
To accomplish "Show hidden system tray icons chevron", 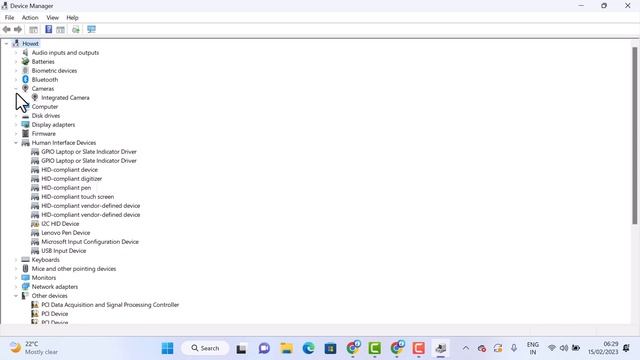I will pyautogui.click(x=465, y=348).
